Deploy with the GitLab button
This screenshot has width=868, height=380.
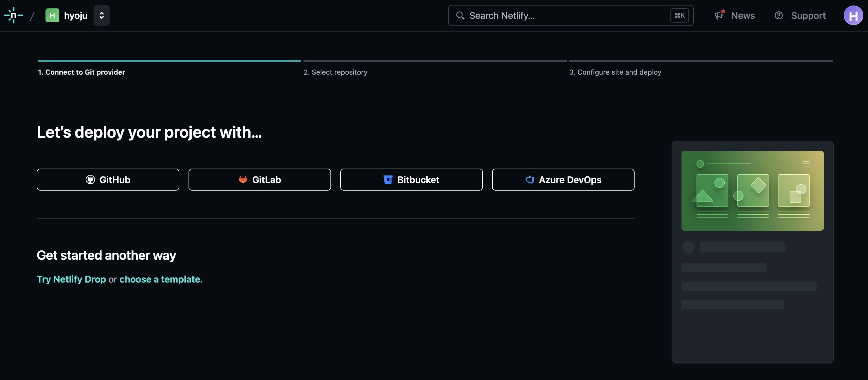click(x=260, y=180)
